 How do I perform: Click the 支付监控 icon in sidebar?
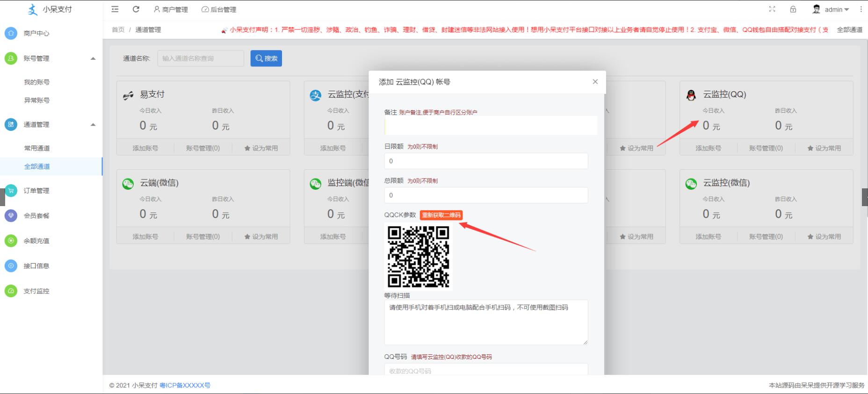coord(11,291)
